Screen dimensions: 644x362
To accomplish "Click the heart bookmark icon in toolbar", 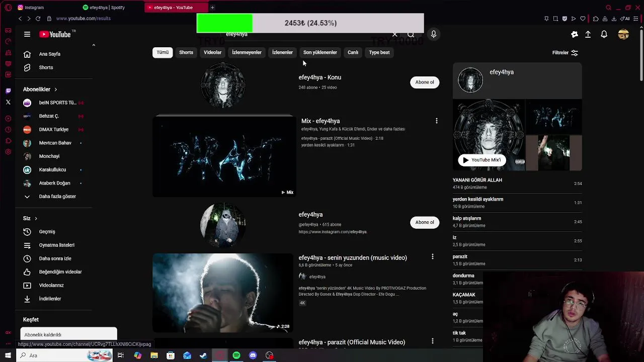I will [583, 19].
